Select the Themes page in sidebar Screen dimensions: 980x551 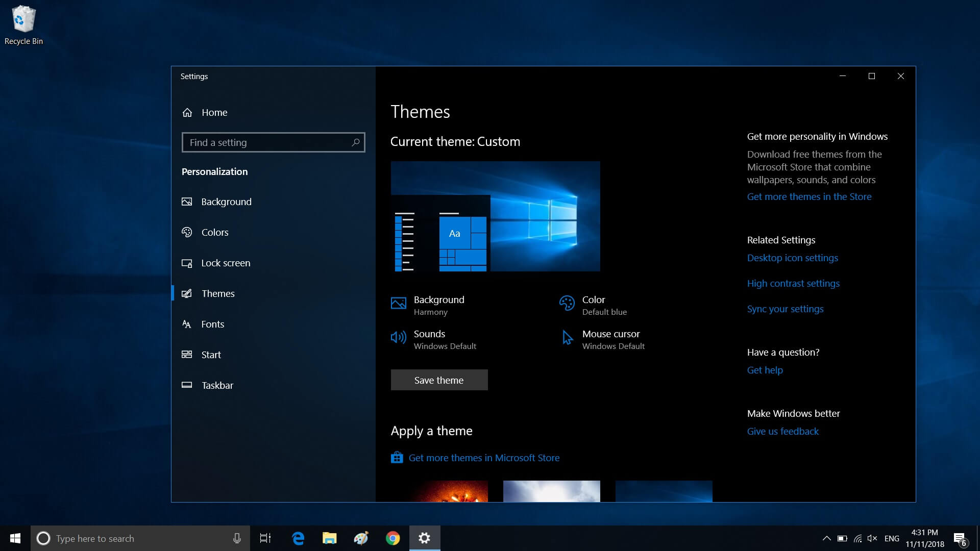tap(274, 293)
